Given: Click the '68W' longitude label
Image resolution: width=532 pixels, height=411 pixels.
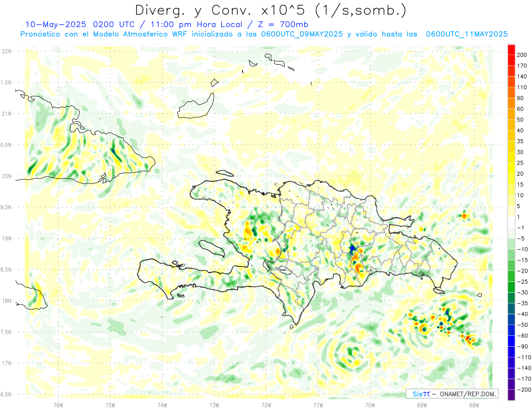Looking at the screenshot, I should (x=473, y=404).
